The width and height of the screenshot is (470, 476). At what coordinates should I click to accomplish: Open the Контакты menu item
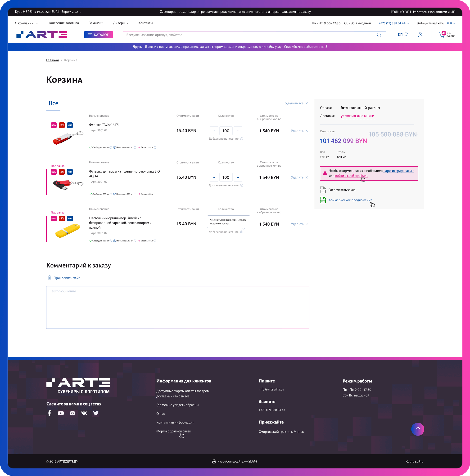tap(145, 23)
